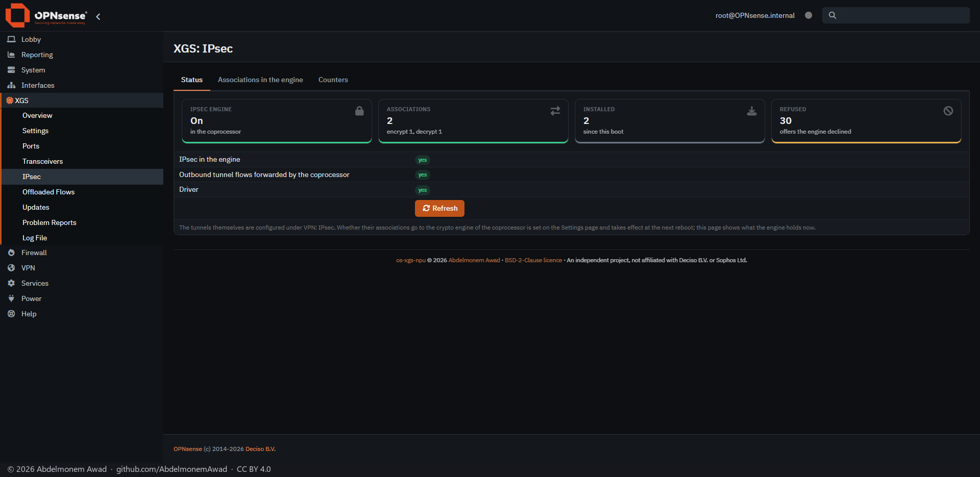This screenshot has height=477, width=980.
Task: Go to Offloaded Flows page
Action: [x=48, y=192]
